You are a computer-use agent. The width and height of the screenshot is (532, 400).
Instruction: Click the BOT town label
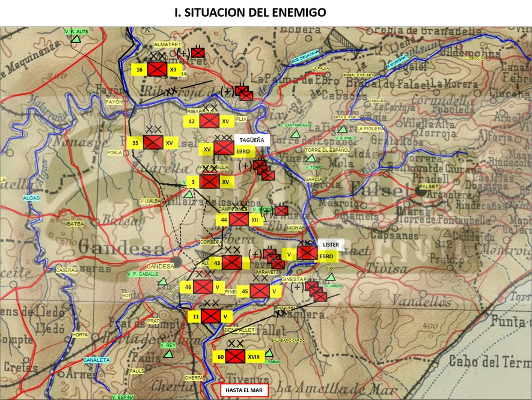coord(127,295)
